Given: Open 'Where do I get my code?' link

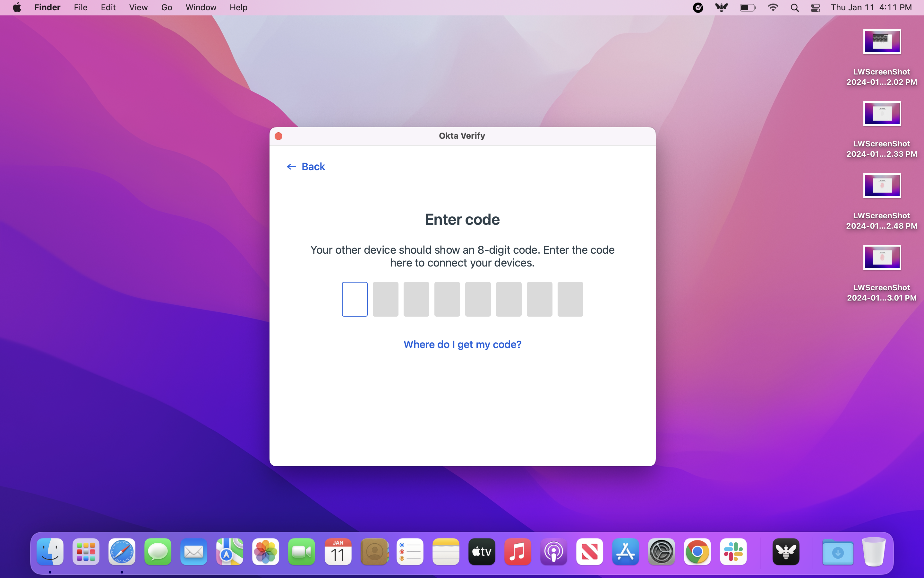Looking at the screenshot, I should 462,345.
